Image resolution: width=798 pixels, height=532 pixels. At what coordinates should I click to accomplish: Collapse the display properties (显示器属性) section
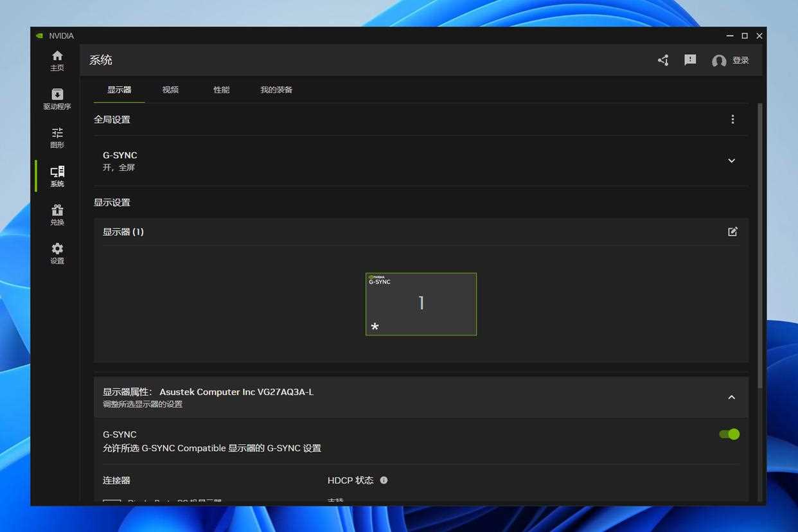pyautogui.click(x=731, y=397)
